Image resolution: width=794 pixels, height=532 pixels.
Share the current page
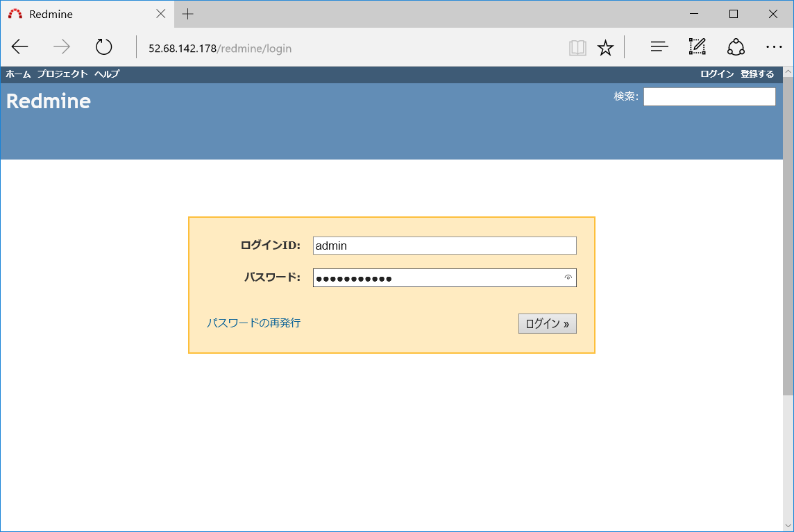pyautogui.click(x=736, y=46)
